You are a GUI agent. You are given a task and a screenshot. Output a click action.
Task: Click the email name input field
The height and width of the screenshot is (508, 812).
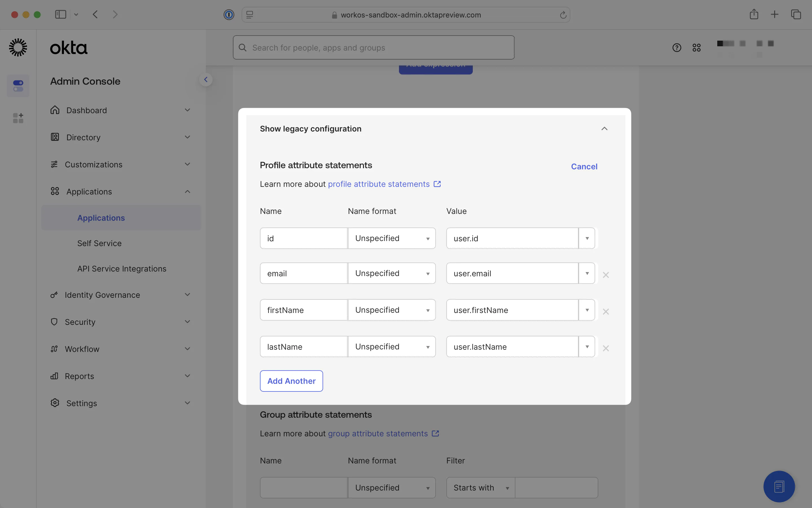(x=304, y=273)
